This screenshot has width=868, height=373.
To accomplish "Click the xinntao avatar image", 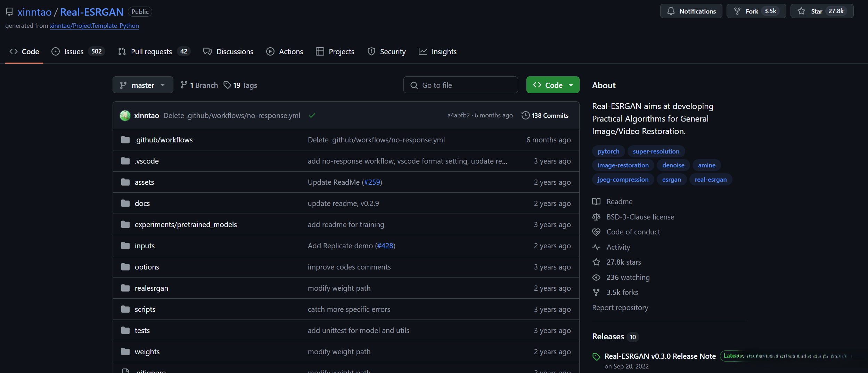I will 125,116.
